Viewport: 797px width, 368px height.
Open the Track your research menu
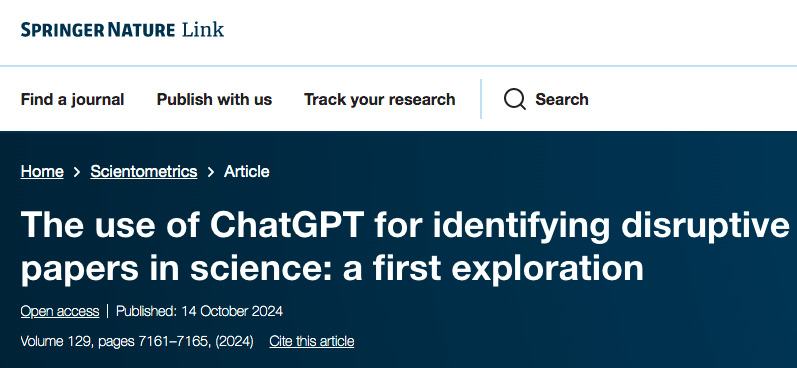pos(379,99)
